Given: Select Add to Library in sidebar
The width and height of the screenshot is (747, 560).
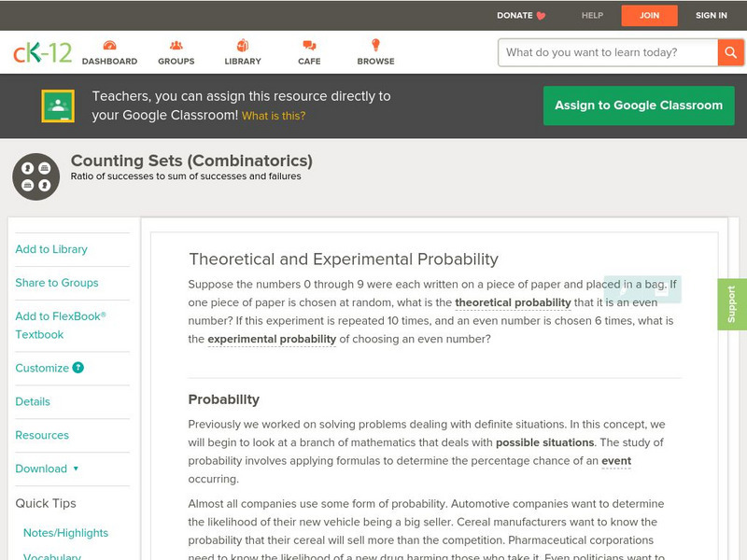Looking at the screenshot, I should click(x=51, y=249).
